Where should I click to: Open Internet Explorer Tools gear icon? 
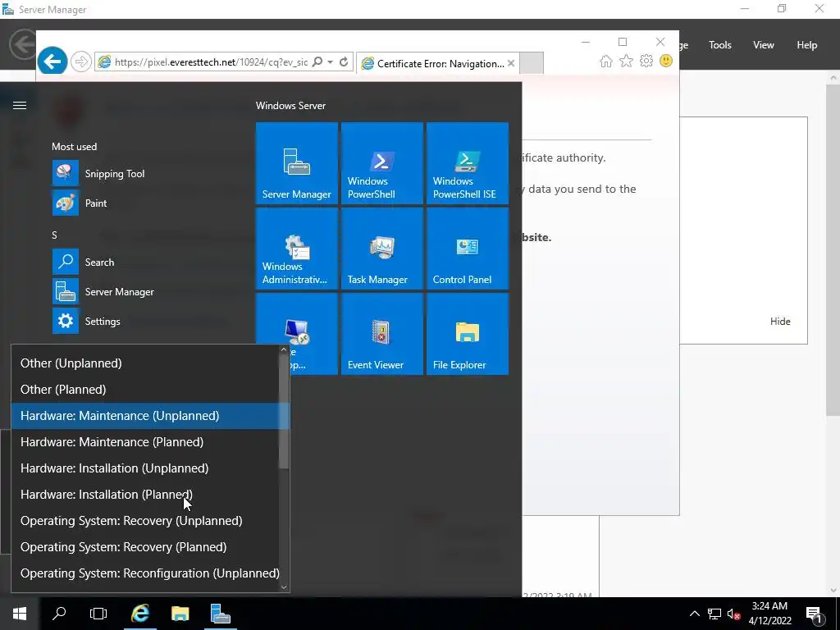click(x=646, y=61)
